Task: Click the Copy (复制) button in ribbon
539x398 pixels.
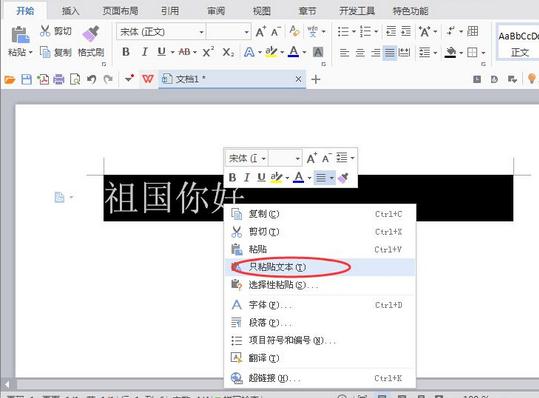Action: 56,52
